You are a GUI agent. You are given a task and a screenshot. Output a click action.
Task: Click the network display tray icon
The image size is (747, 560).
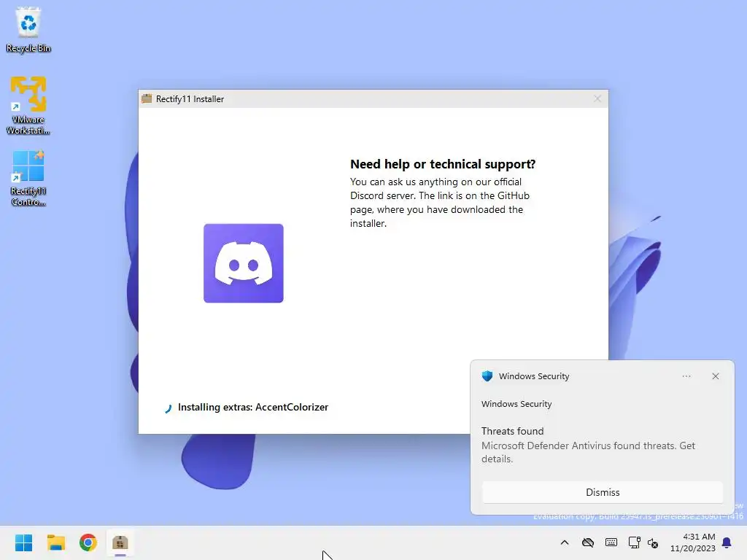[634, 542]
